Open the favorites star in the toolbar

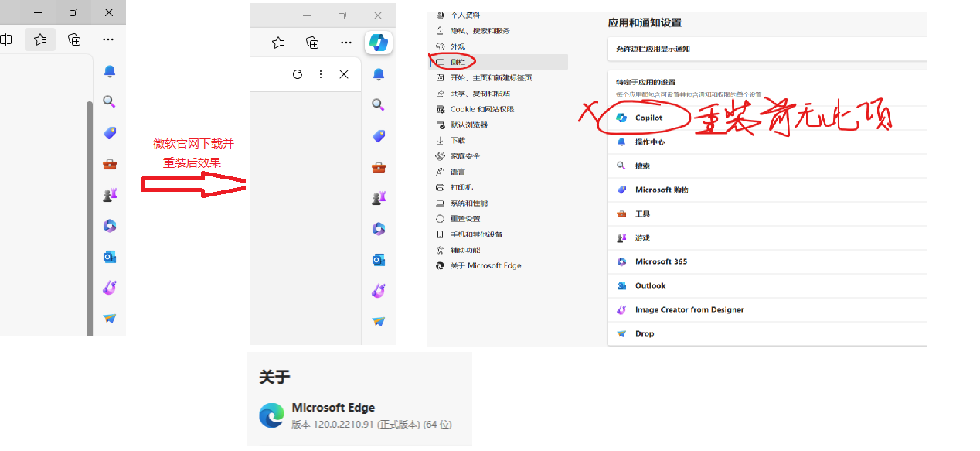tap(277, 43)
